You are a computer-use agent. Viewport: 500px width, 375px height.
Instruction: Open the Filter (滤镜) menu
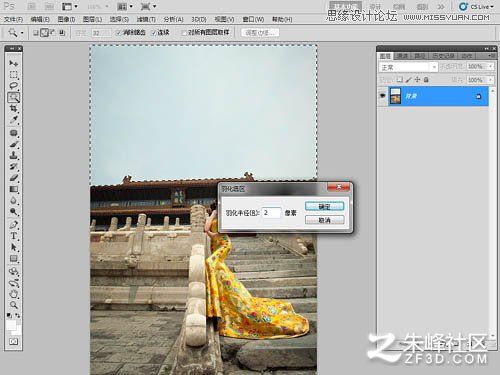pyautogui.click(x=146, y=19)
